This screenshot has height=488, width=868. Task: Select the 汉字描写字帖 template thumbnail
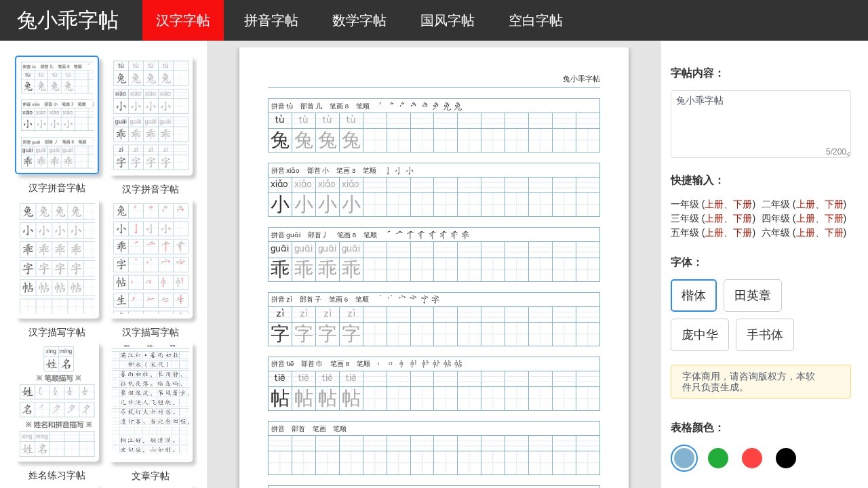[58, 259]
